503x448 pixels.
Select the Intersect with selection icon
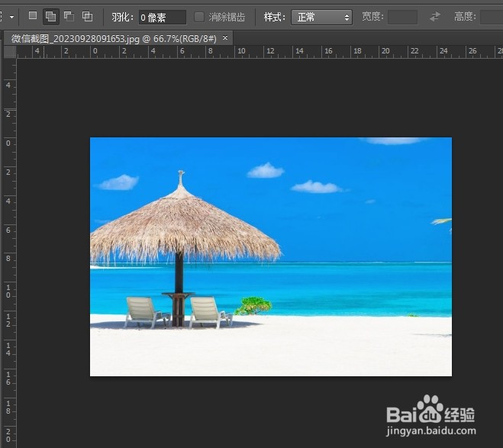pos(87,16)
